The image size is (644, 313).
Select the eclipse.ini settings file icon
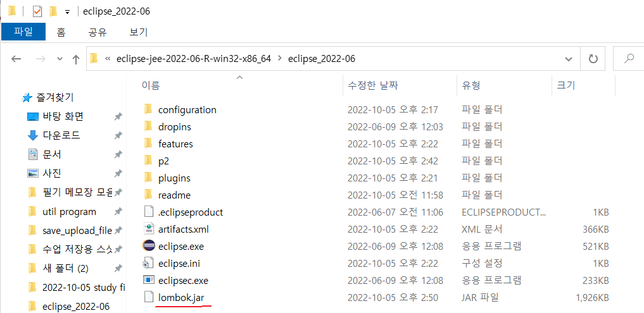pos(148,264)
